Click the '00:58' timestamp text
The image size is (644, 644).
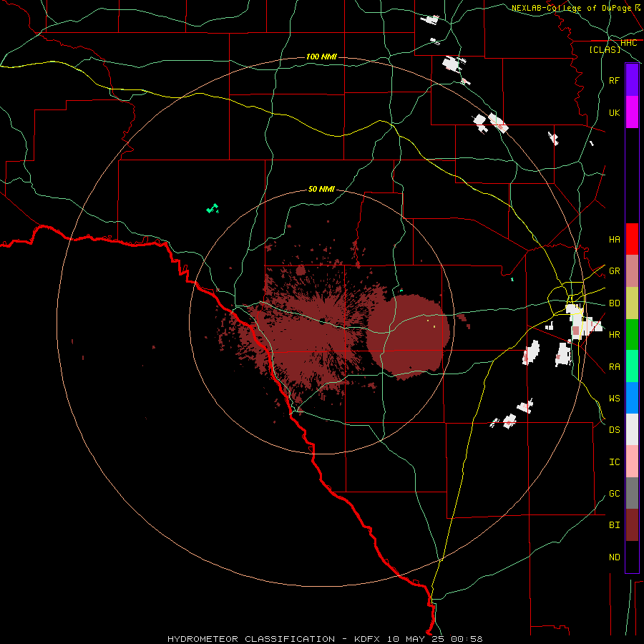467,639
